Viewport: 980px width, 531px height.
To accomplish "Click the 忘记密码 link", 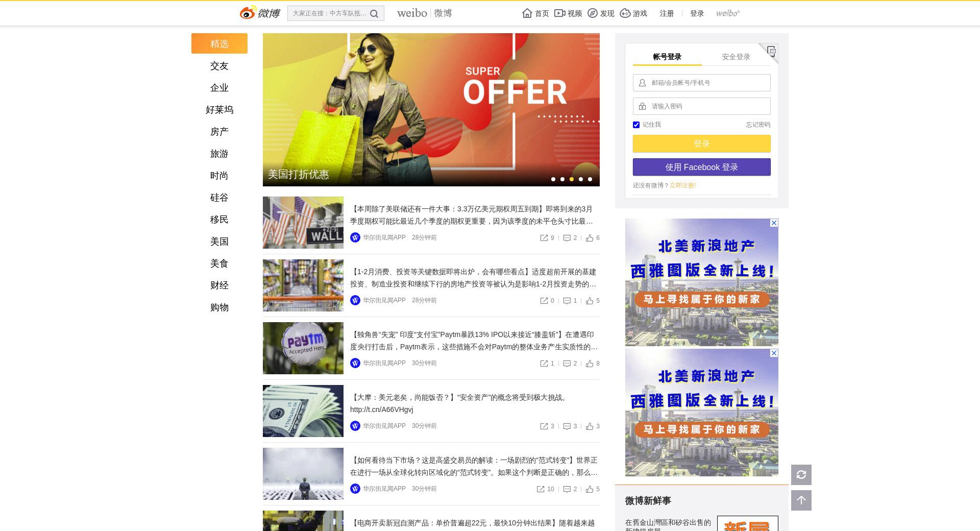I will point(758,125).
